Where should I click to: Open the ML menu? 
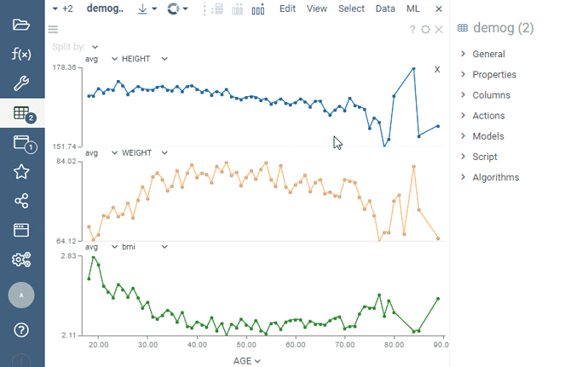point(412,9)
